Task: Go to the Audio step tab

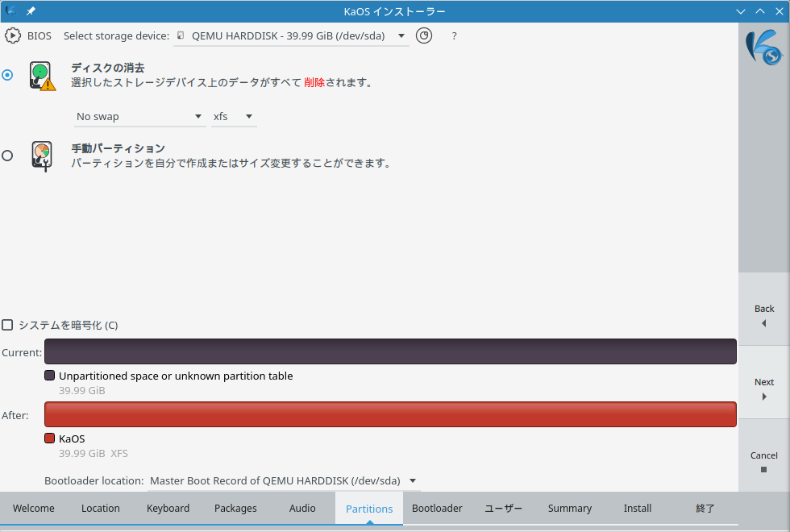Action: (x=302, y=509)
